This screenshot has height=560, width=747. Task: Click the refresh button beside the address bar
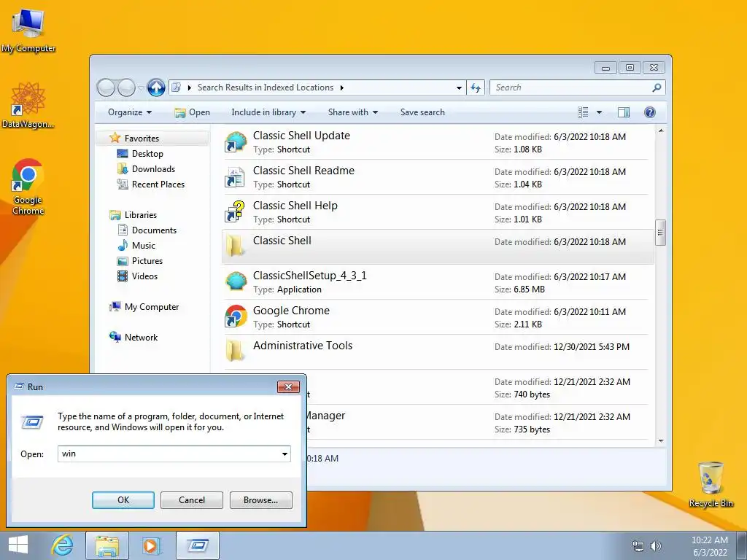click(x=476, y=87)
